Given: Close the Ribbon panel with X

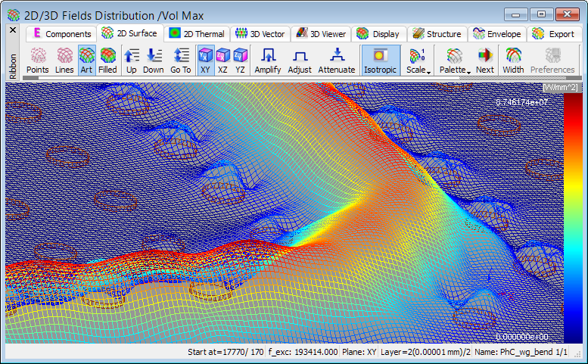Looking at the screenshot, I should coord(12,30).
